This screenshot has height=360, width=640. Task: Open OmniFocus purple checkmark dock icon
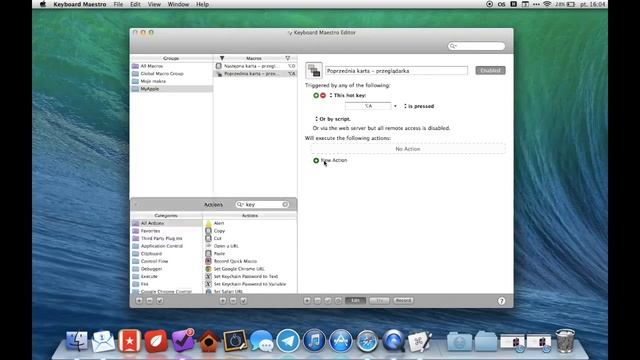[x=182, y=341]
